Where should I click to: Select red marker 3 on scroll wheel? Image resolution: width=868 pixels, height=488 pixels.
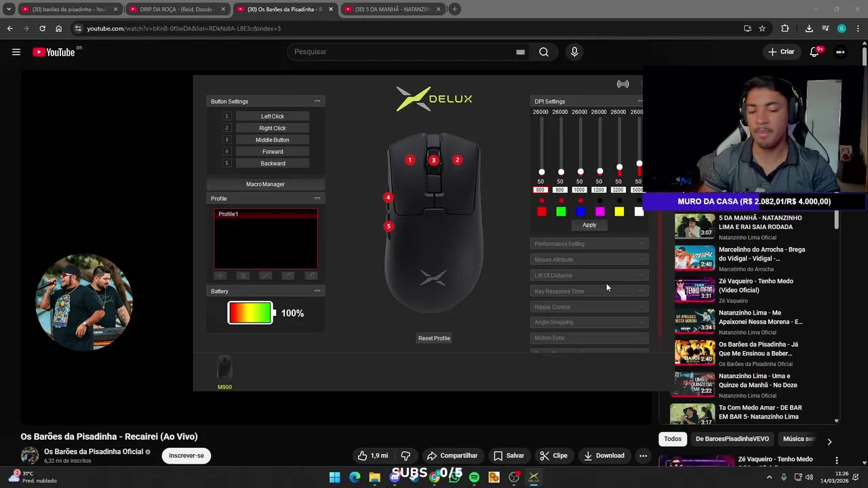point(433,160)
